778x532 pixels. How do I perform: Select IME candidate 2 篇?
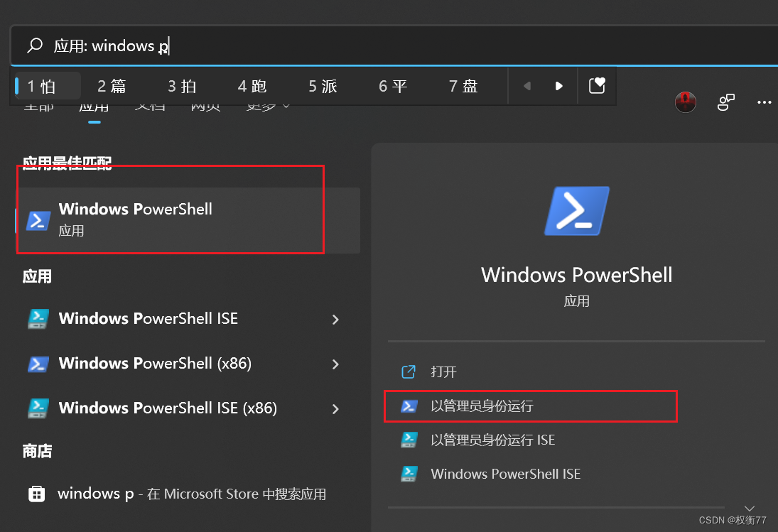[x=112, y=86]
